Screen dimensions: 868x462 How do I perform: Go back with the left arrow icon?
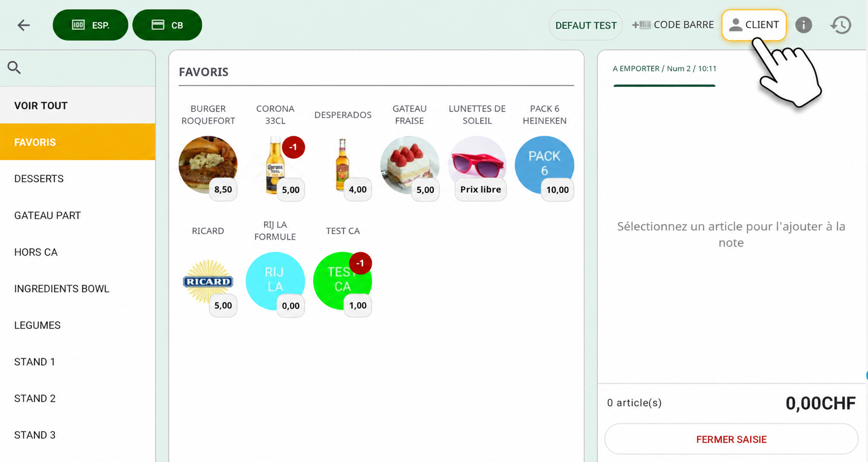tap(24, 25)
